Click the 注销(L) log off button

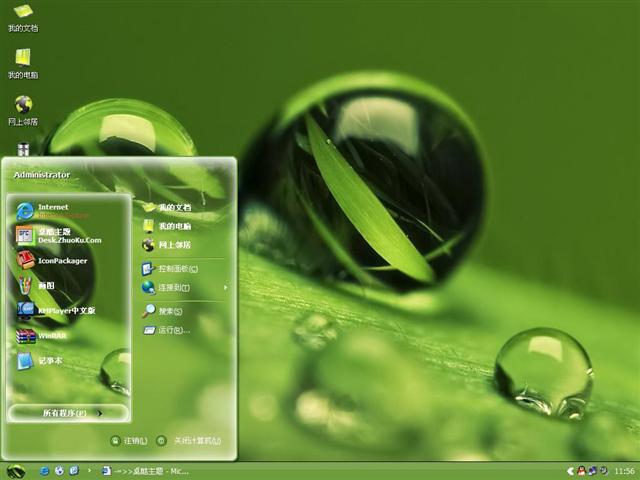(x=129, y=441)
